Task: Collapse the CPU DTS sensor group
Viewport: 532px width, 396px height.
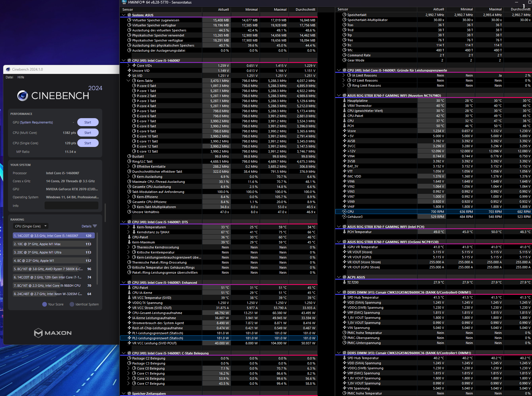Action: 124,222
